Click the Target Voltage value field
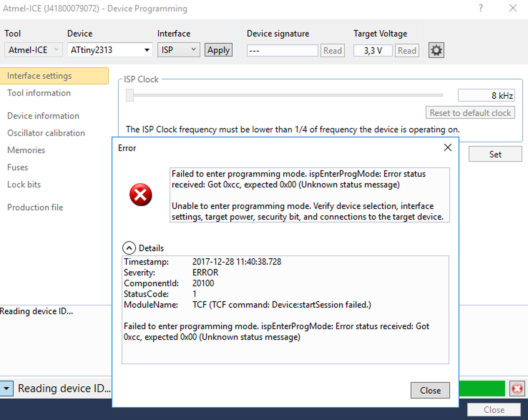This screenshot has width=528, height=420. pyautogui.click(x=373, y=50)
